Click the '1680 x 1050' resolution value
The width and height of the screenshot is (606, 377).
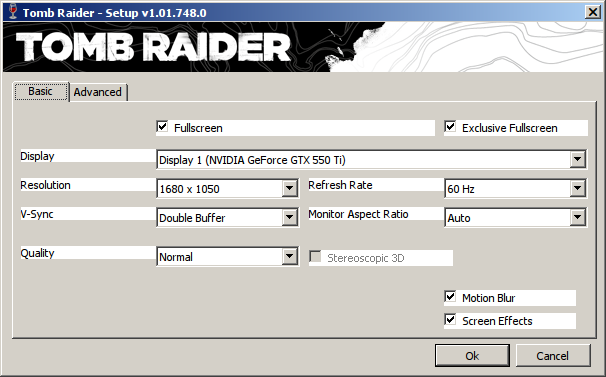(189, 189)
